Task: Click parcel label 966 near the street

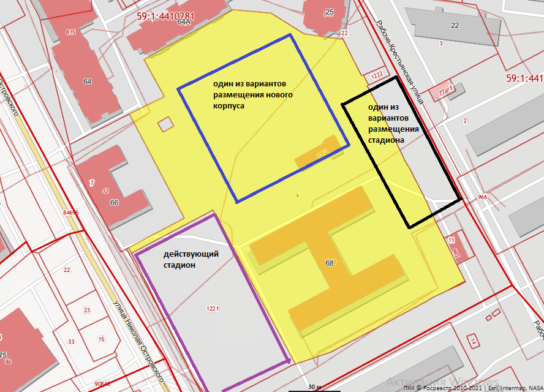Action: [482, 197]
